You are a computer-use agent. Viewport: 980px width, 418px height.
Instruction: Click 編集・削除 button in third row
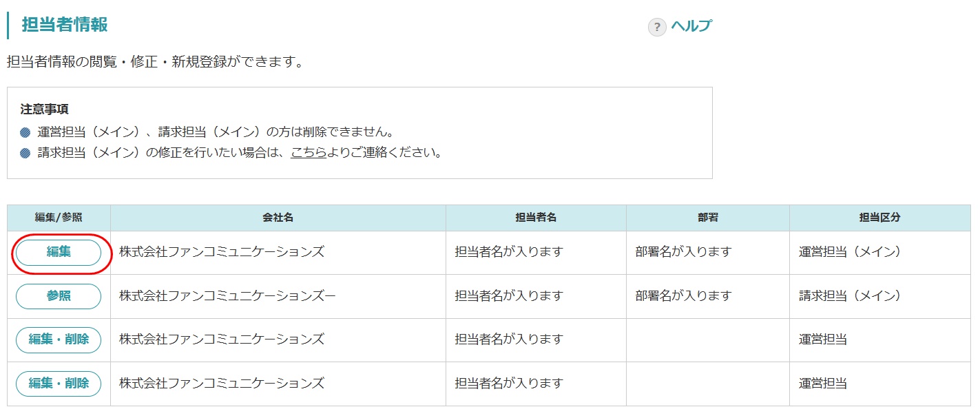click(x=59, y=339)
